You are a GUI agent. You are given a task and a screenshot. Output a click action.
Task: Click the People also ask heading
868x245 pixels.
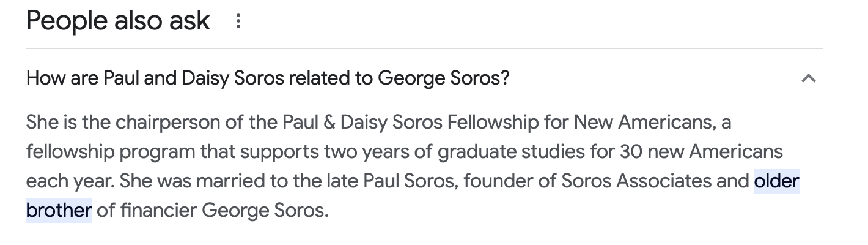click(x=118, y=21)
